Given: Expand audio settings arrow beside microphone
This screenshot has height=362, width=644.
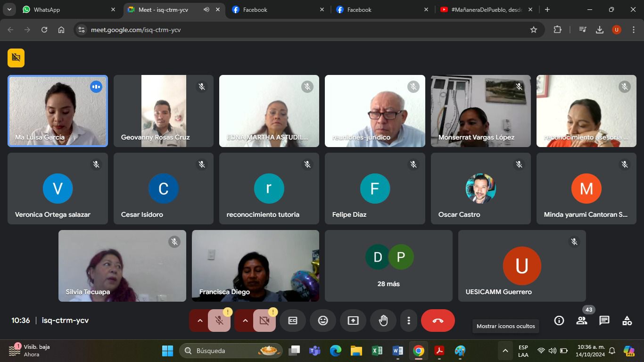Looking at the screenshot, I should 200,321.
